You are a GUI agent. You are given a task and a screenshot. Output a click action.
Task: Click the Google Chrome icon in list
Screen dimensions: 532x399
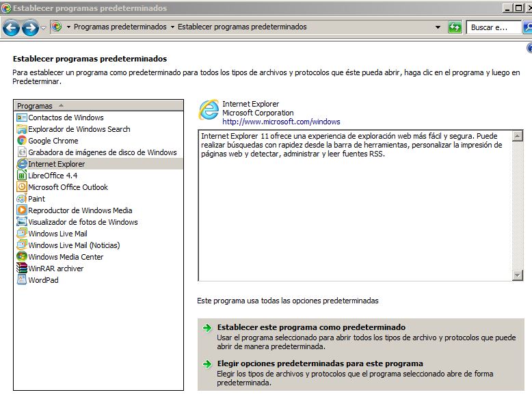(22, 141)
